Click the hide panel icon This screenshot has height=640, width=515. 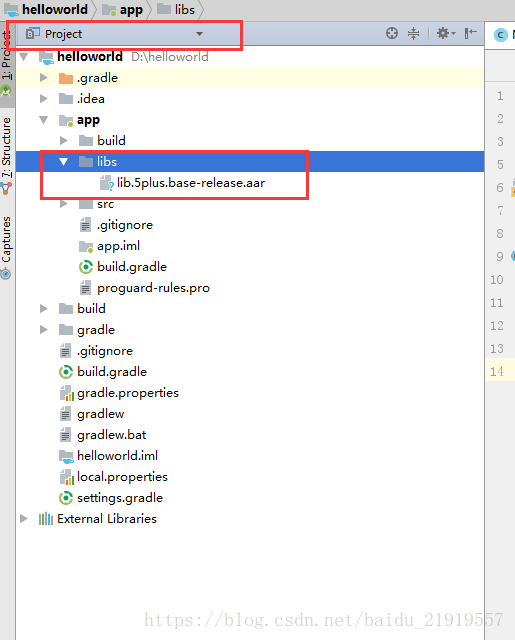coord(471,33)
